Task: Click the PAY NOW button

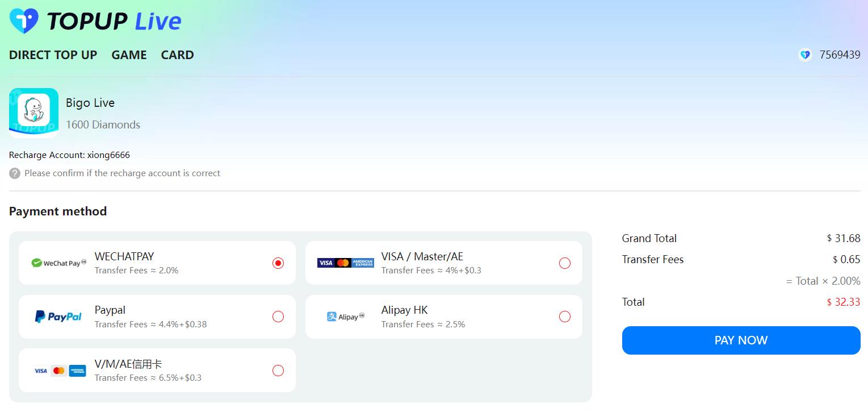Action: point(741,340)
